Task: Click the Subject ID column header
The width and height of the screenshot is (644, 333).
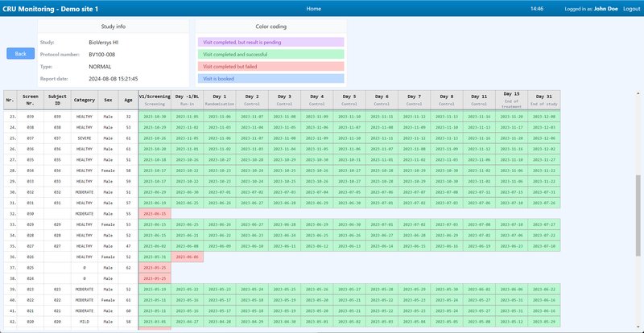Action: [57, 101]
